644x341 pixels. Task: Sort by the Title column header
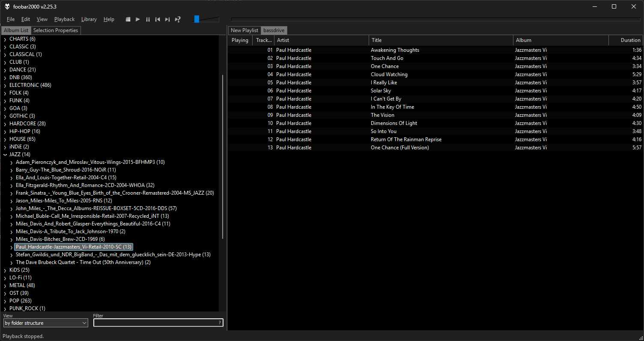441,40
